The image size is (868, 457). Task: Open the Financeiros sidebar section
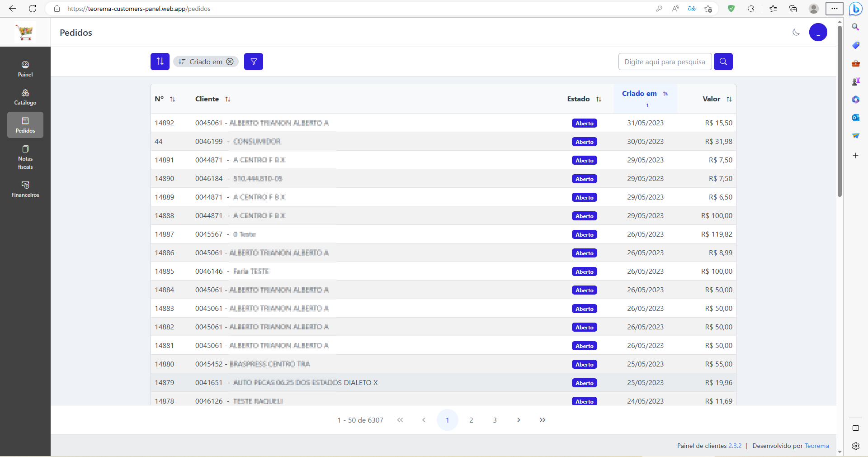click(x=25, y=189)
